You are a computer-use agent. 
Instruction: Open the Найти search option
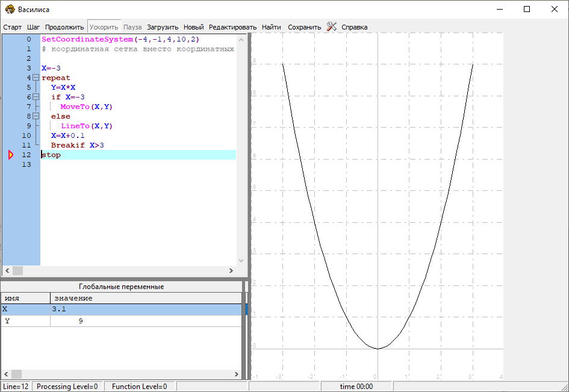coord(272,27)
